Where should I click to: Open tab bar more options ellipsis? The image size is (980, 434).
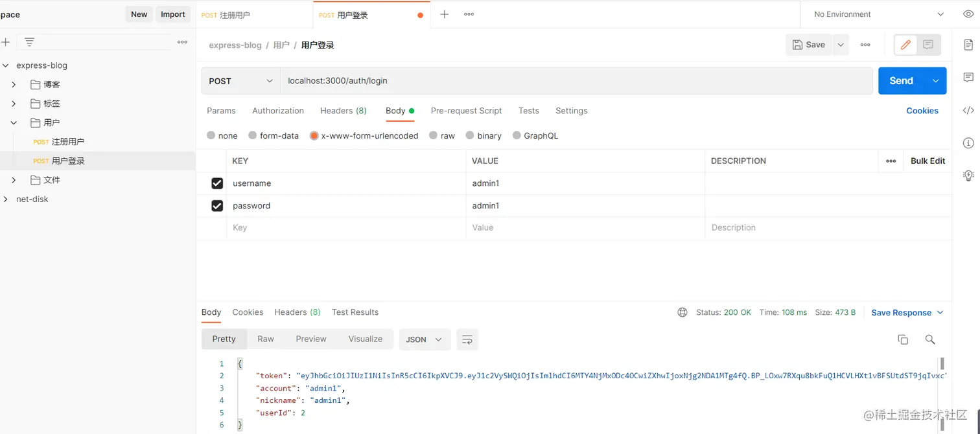coord(469,14)
